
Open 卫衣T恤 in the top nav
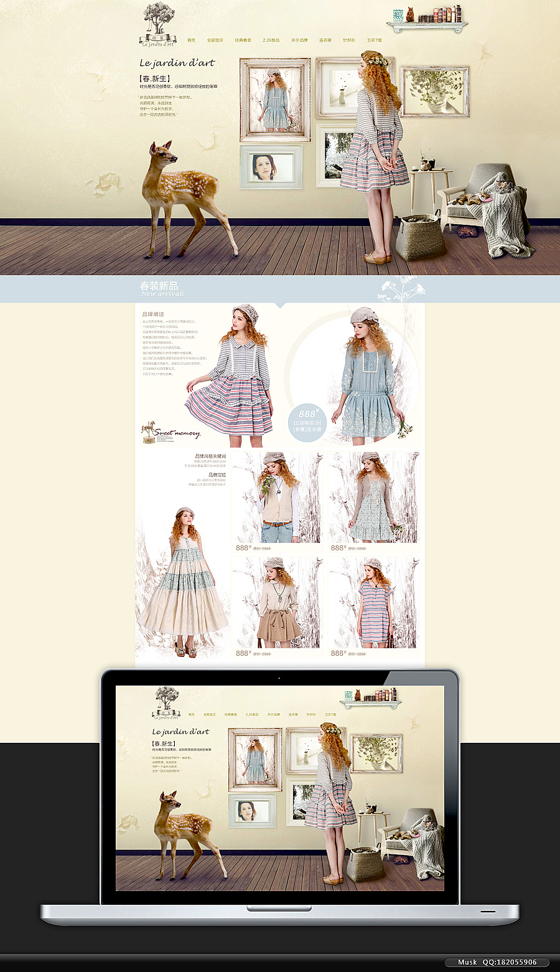pyautogui.click(x=375, y=40)
